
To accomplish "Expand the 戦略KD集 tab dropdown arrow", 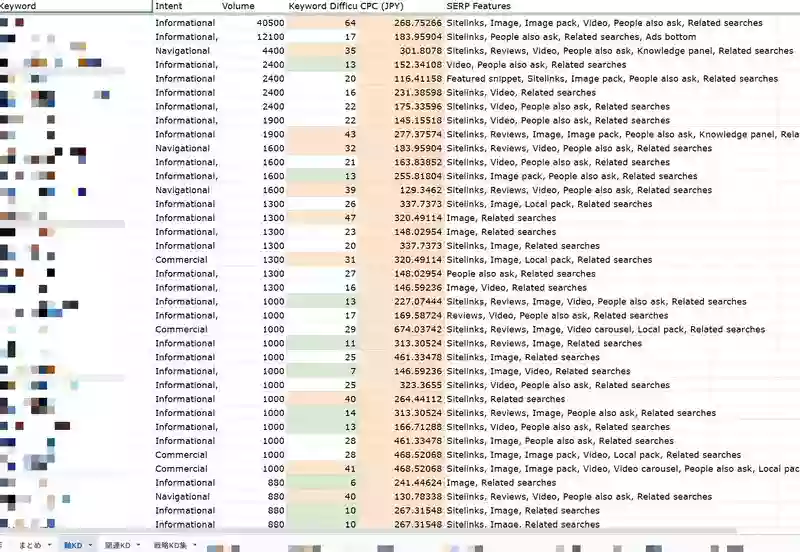I will tap(195, 545).
